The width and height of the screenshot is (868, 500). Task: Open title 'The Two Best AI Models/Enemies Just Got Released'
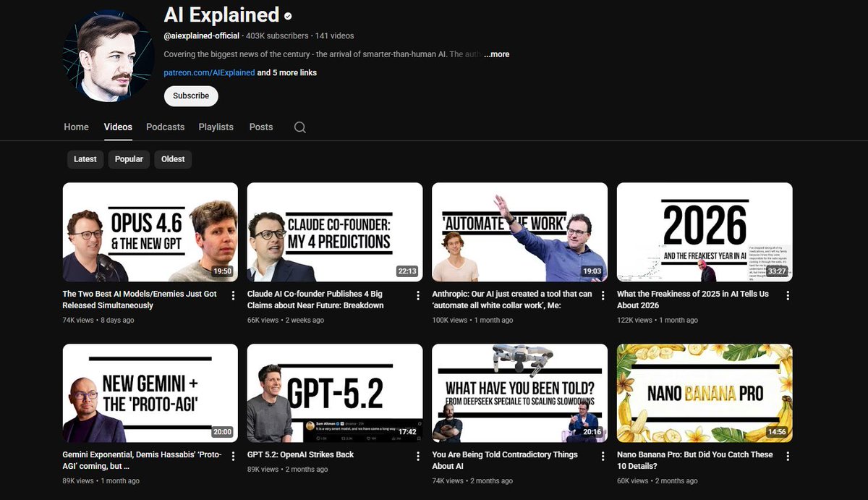(x=140, y=300)
